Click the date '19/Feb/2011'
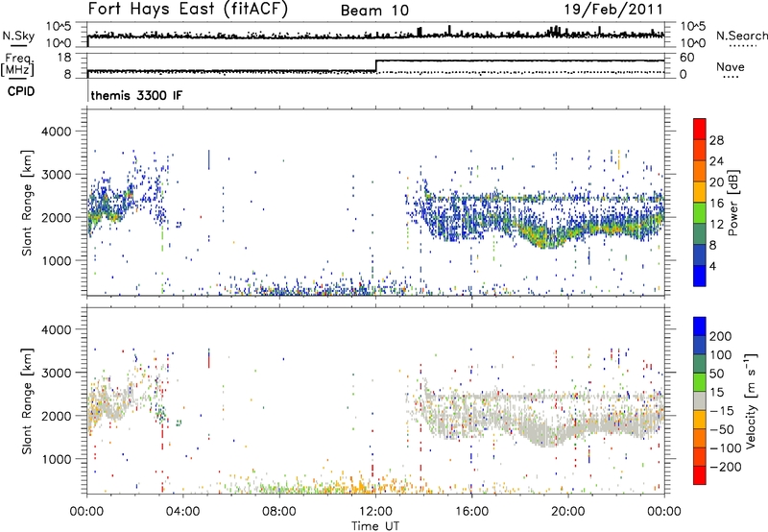 (613, 10)
